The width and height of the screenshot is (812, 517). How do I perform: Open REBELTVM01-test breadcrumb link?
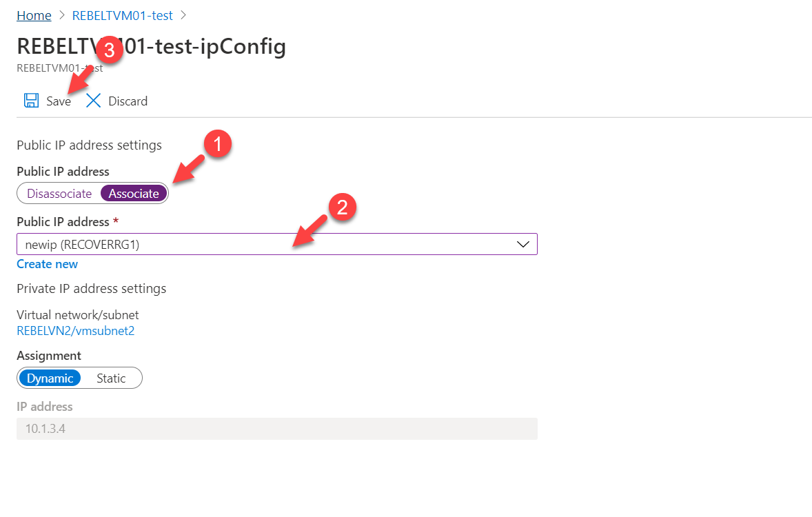[x=122, y=16]
